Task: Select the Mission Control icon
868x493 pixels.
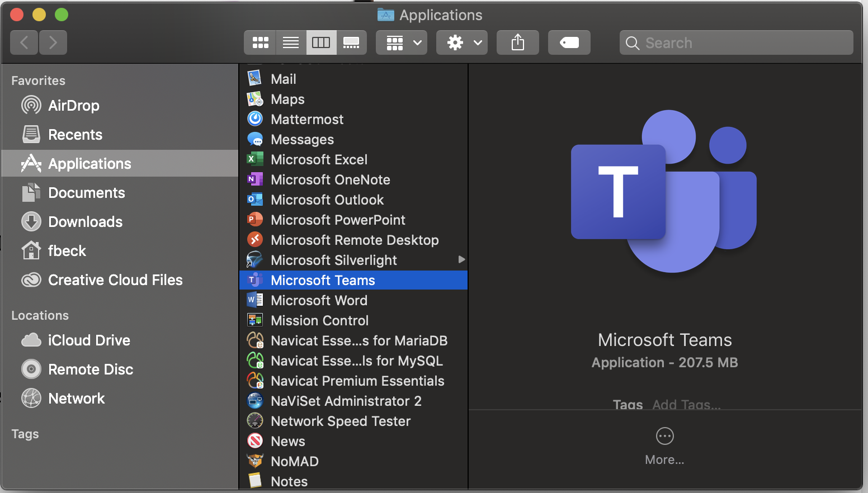Action: click(255, 320)
